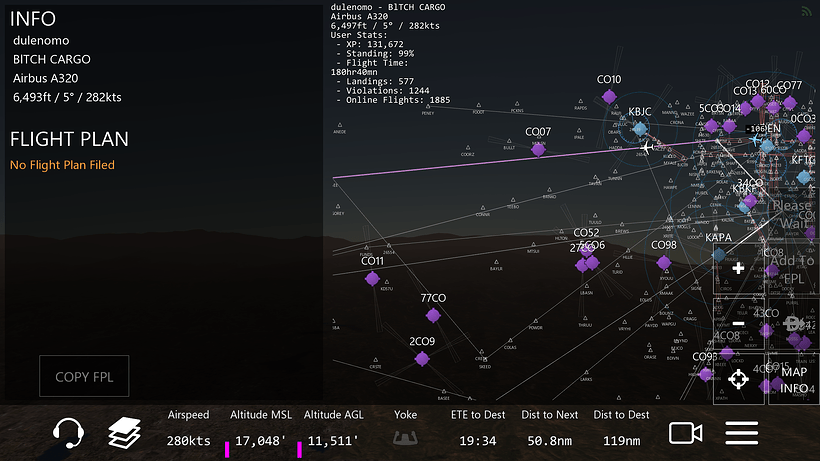820x461 pixels.
Task: Click the Add To FPL button
Action: pos(793,268)
